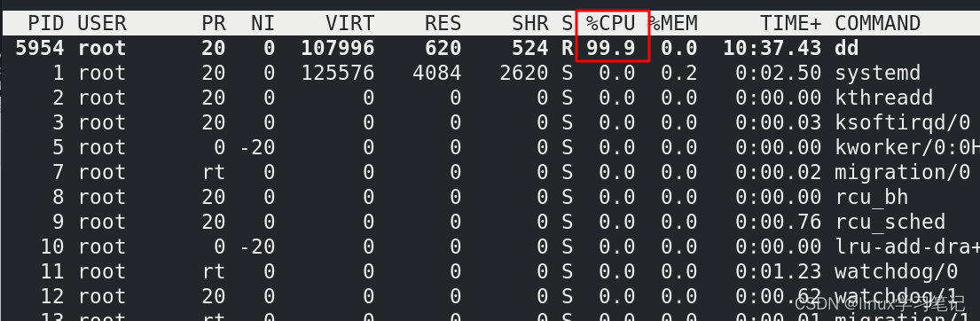Click the %MEM column header
Screen dimensions: 980x321
click(673, 24)
